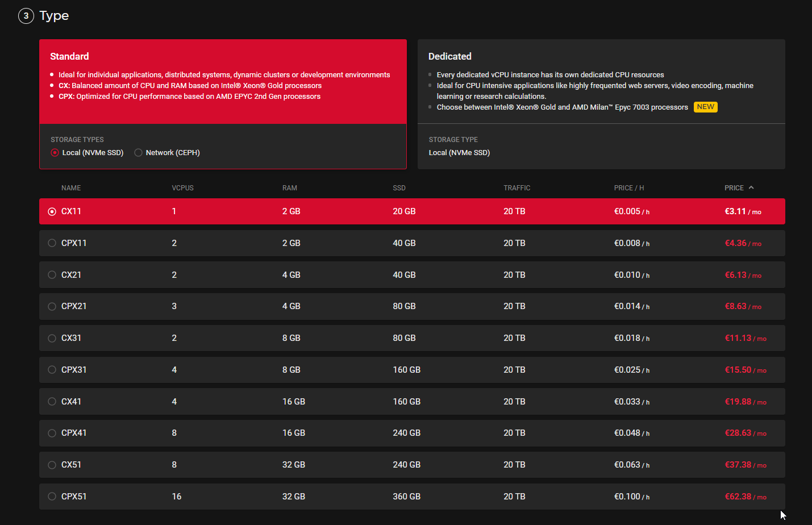The width and height of the screenshot is (812, 525).
Task: Click the €3.11 / mo price
Action: [x=743, y=211]
